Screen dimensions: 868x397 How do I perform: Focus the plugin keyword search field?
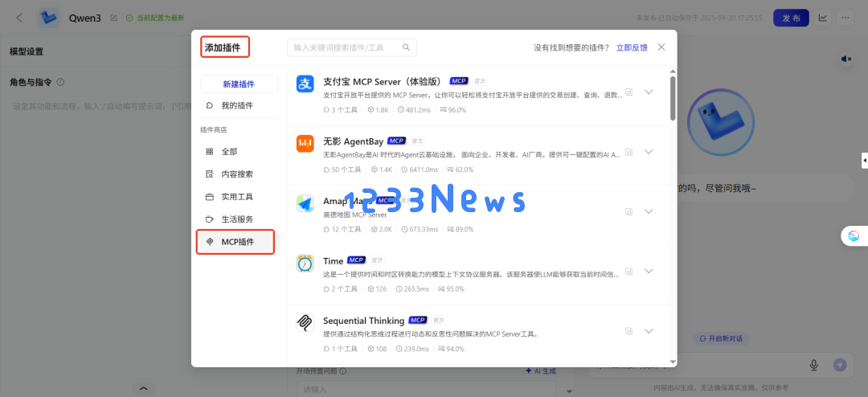(351, 47)
